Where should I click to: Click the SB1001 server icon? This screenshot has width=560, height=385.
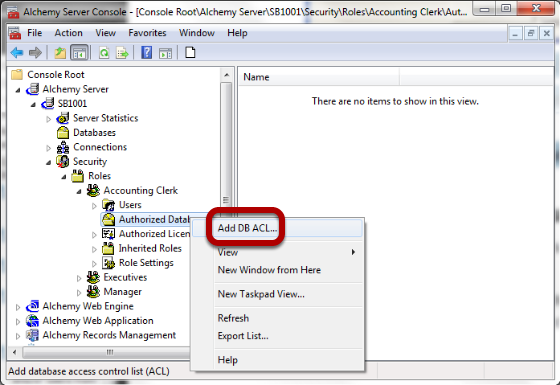[x=48, y=104]
